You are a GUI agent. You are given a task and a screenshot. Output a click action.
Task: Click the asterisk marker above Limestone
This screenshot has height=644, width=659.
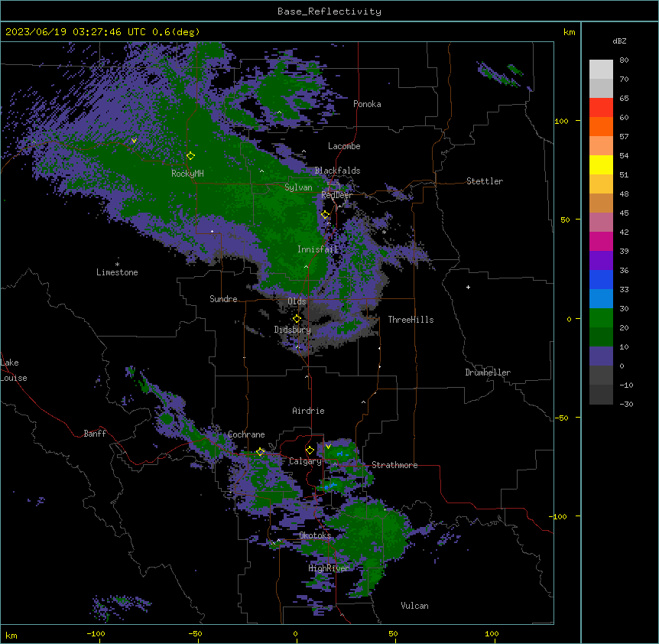(117, 265)
